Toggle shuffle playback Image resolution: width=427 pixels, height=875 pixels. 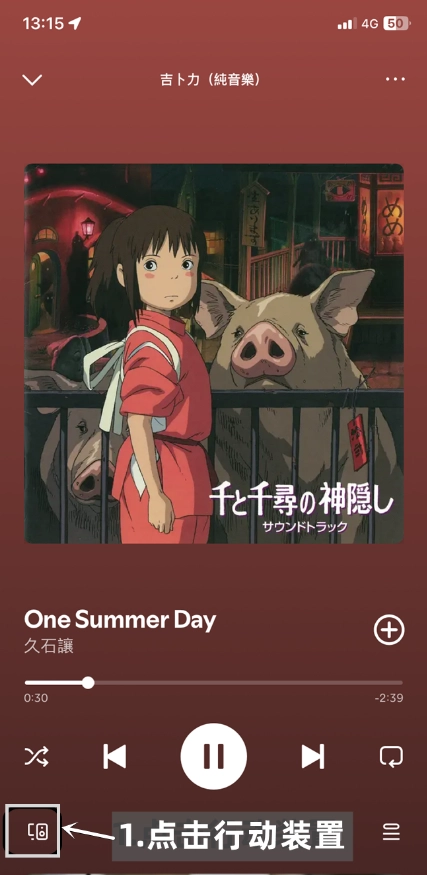36,757
